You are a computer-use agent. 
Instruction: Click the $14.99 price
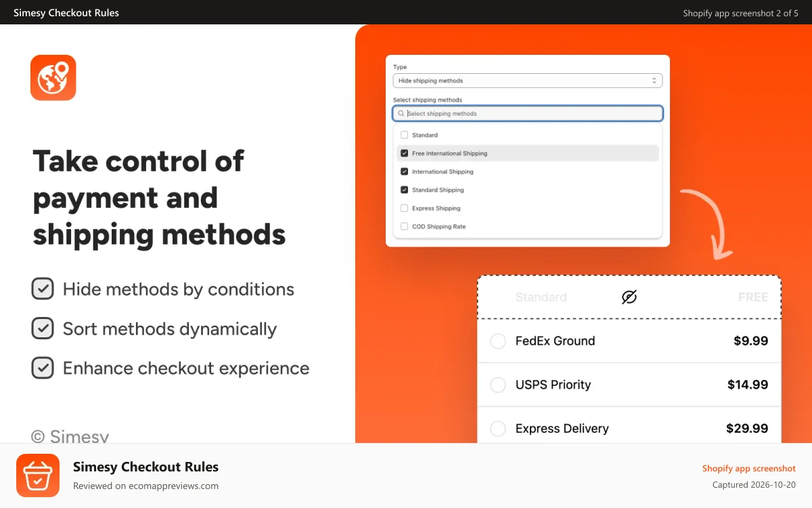pyautogui.click(x=748, y=385)
